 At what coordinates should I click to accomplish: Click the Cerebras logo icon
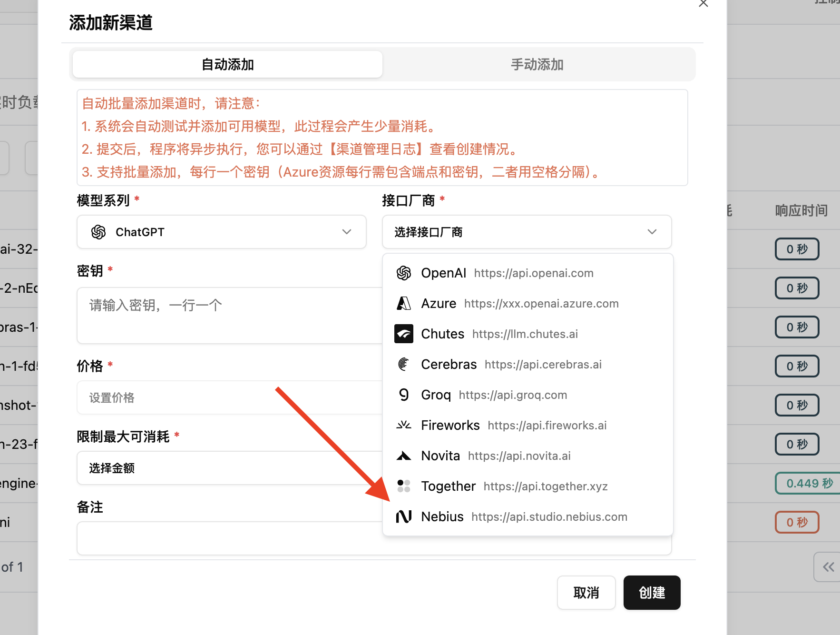pyautogui.click(x=403, y=365)
